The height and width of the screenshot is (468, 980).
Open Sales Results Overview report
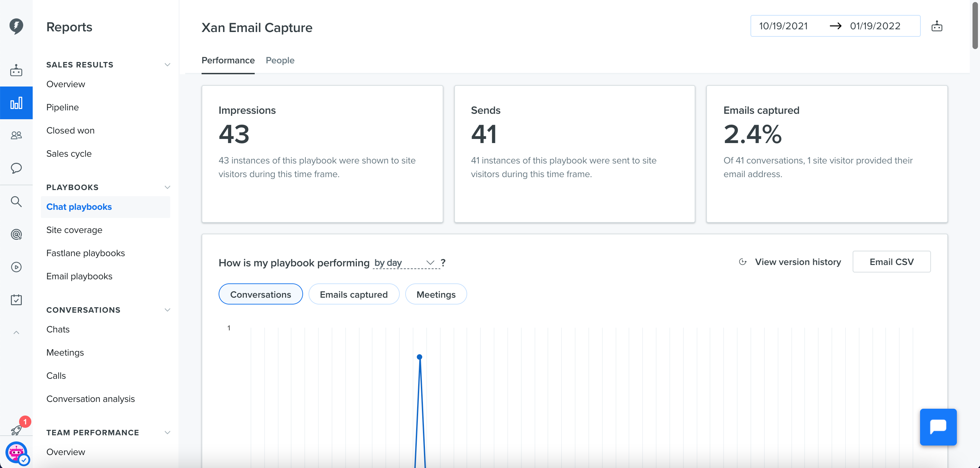[66, 84]
